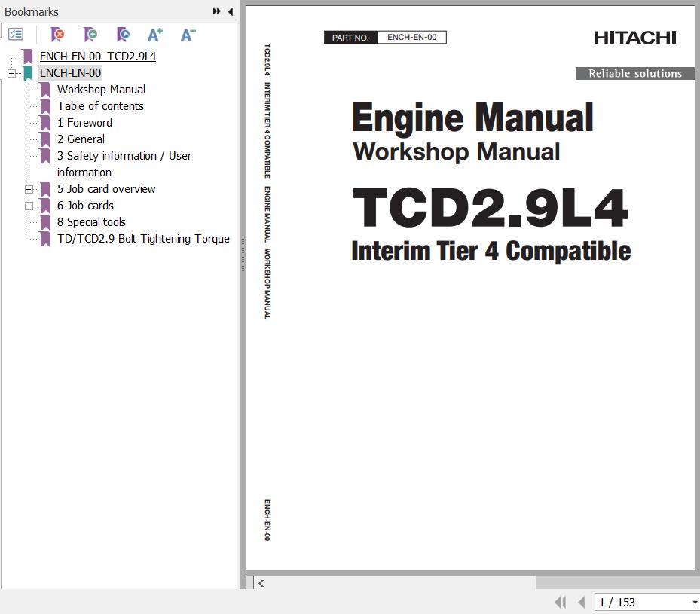Click the add new bookmark icon
Viewport: 700px width, 614px height.
pyautogui.click(x=90, y=35)
